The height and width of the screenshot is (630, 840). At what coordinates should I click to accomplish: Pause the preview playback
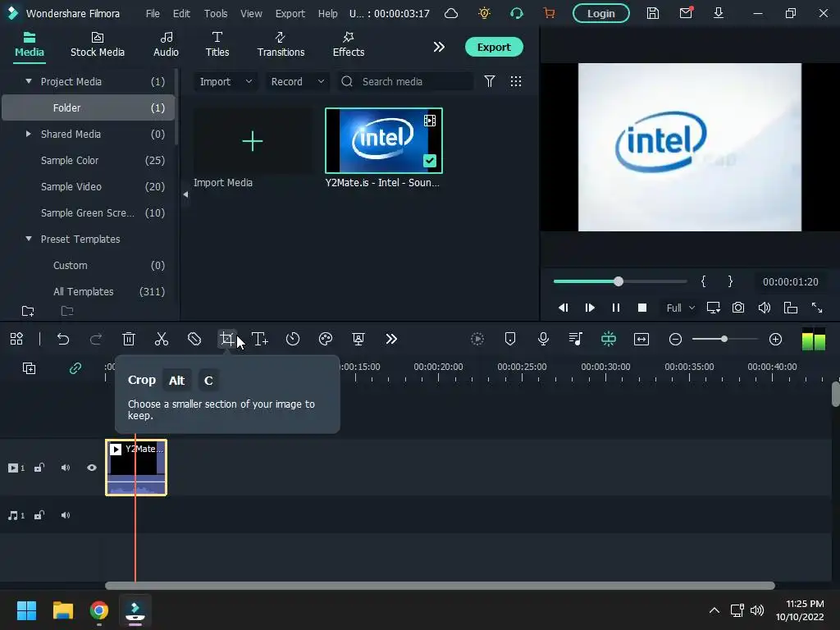click(x=615, y=308)
